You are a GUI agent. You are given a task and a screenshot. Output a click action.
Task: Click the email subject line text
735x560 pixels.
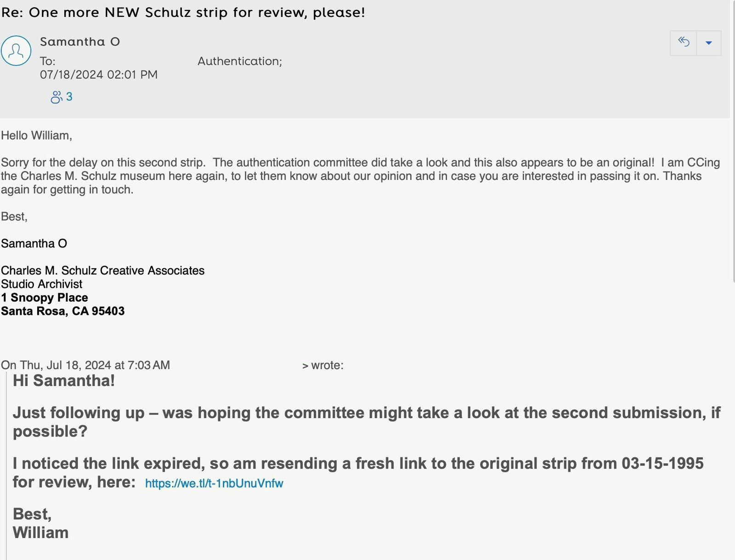point(183,12)
